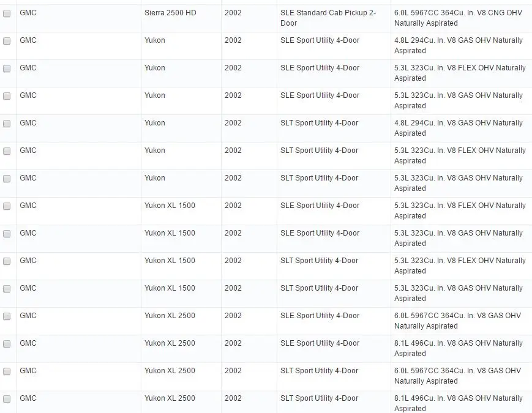Screen dimensions: 532x413
Task: Click 'SLE Sport Utility 4-Door' in Yukon 4.8L row
Action: (320, 40)
